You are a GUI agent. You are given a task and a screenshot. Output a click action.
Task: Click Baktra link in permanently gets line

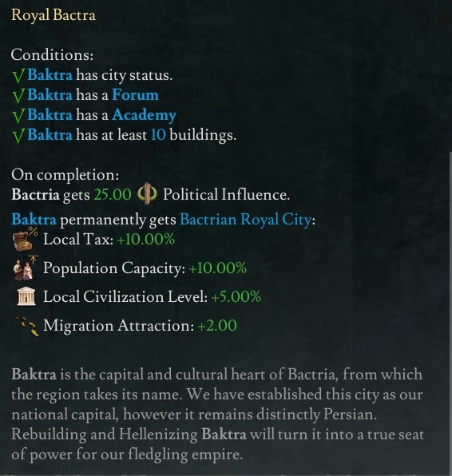(x=34, y=219)
